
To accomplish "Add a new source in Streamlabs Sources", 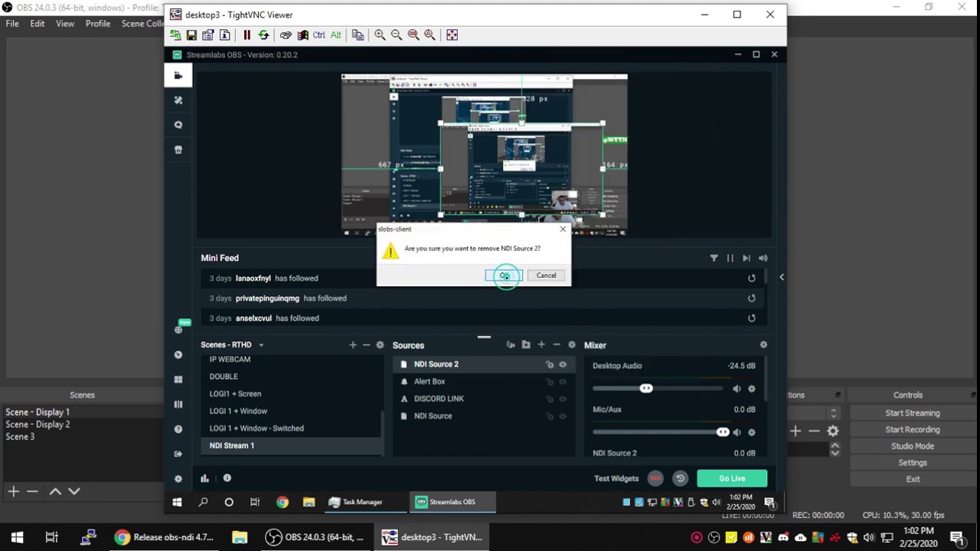I will [541, 345].
